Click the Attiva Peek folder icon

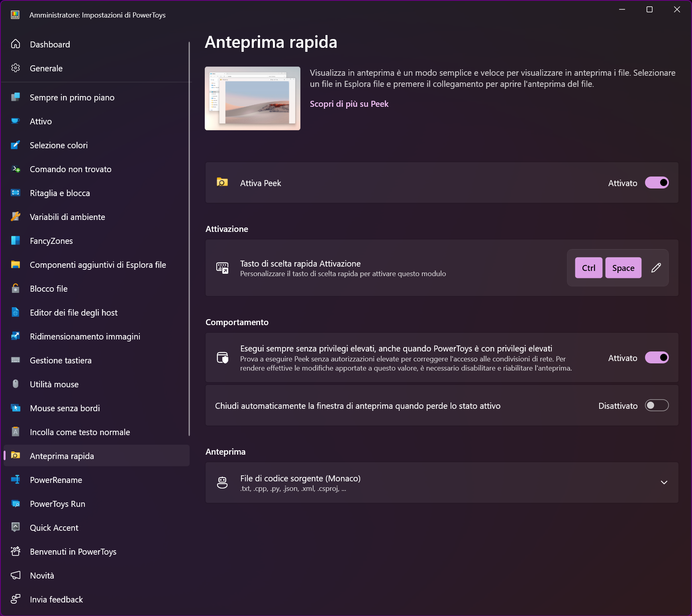pos(222,182)
